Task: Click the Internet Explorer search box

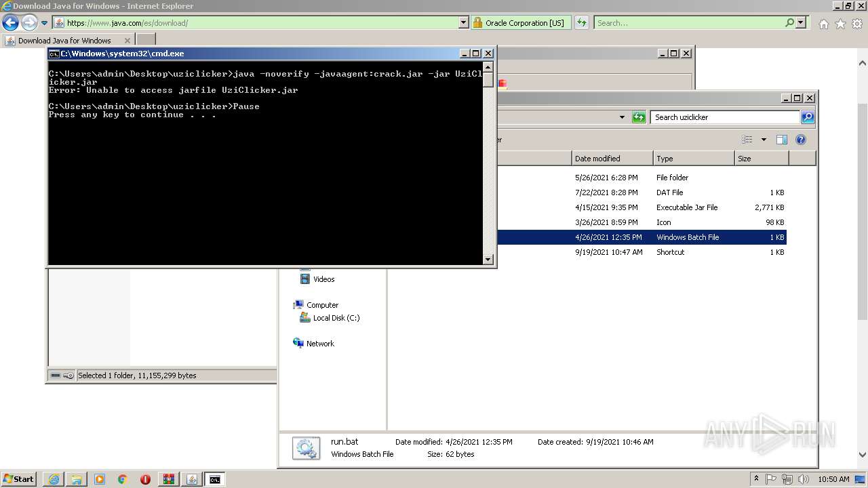Action: point(688,23)
